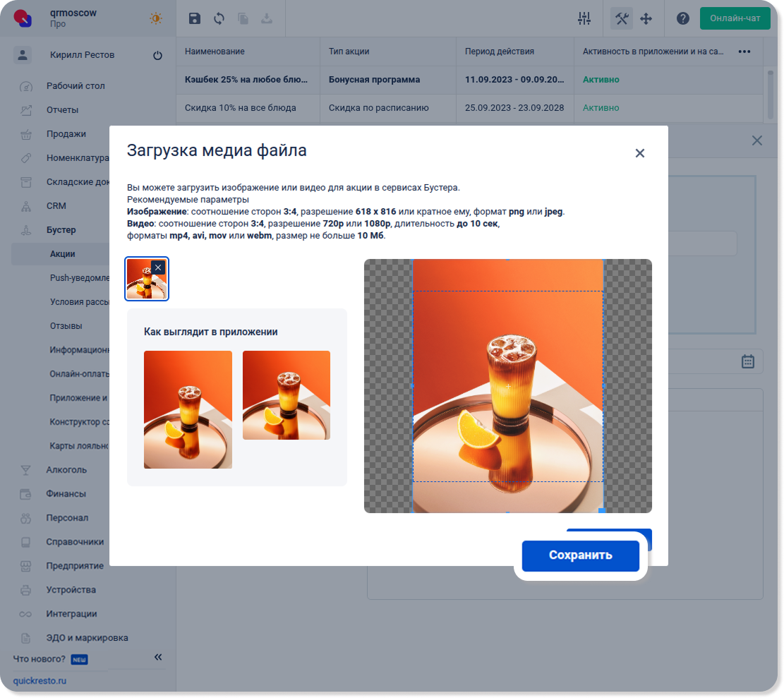Expand the Алкоголь section in sidebar
Screen dimensions: 784x698
click(66, 470)
